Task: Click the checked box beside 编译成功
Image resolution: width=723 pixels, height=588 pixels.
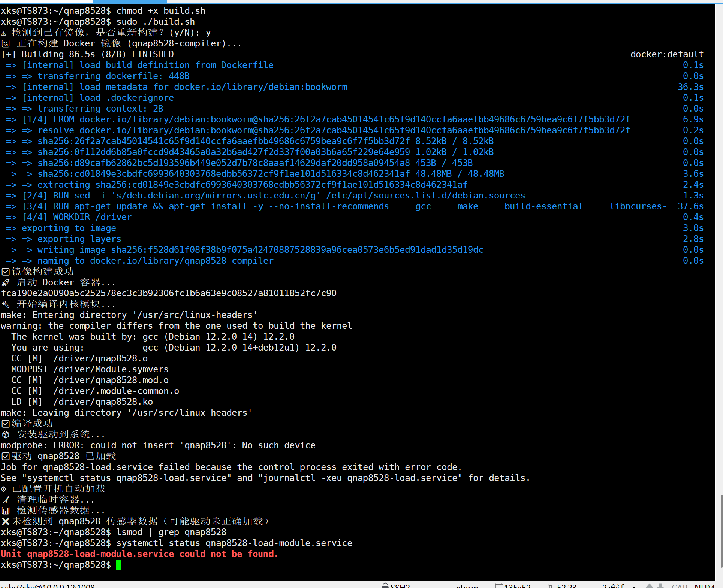Action: coord(5,424)
